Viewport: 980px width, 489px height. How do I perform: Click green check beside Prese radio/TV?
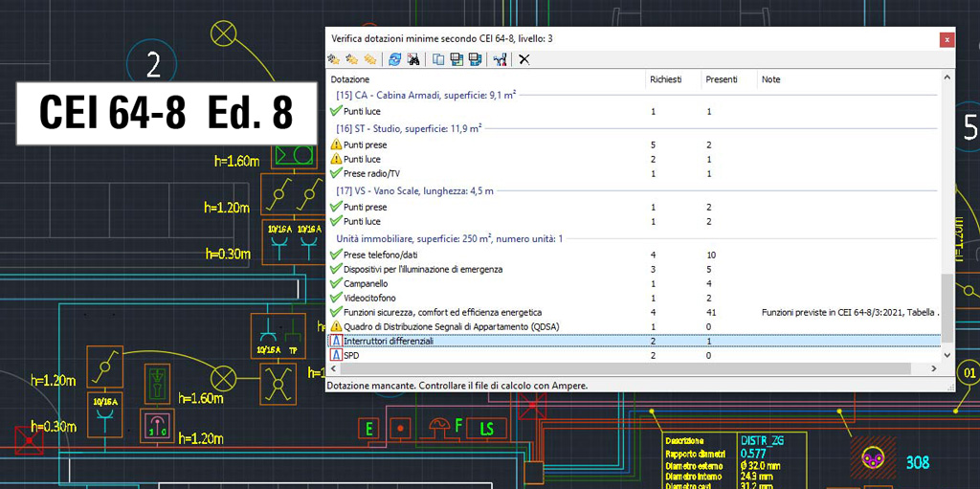[336, 173]
